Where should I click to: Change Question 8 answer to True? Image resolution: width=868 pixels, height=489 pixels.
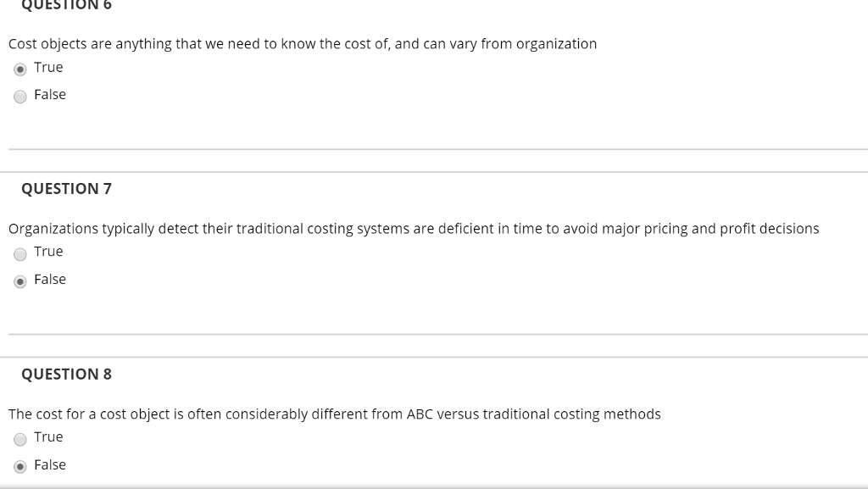(20, 437)
